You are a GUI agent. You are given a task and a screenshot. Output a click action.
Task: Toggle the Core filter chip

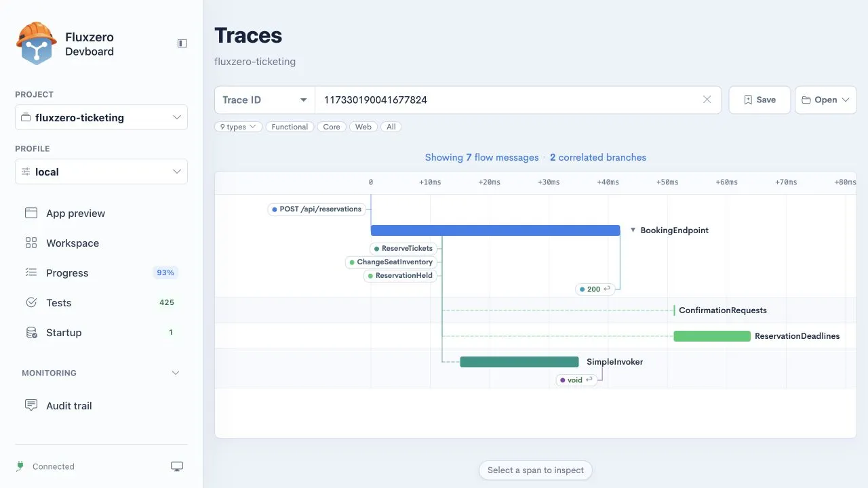(x=332, y=127)
